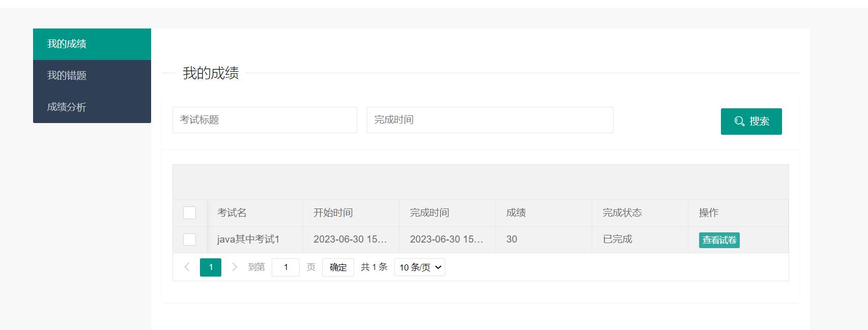
Task: Click the next page arrow in pagination
Action: pos(235,267)
